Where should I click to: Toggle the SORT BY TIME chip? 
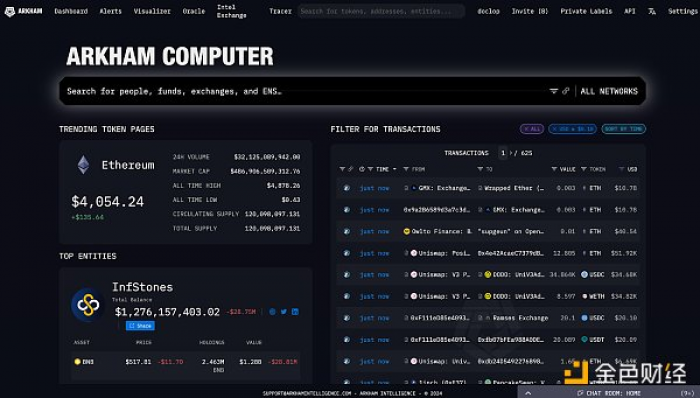pos(624,129)
